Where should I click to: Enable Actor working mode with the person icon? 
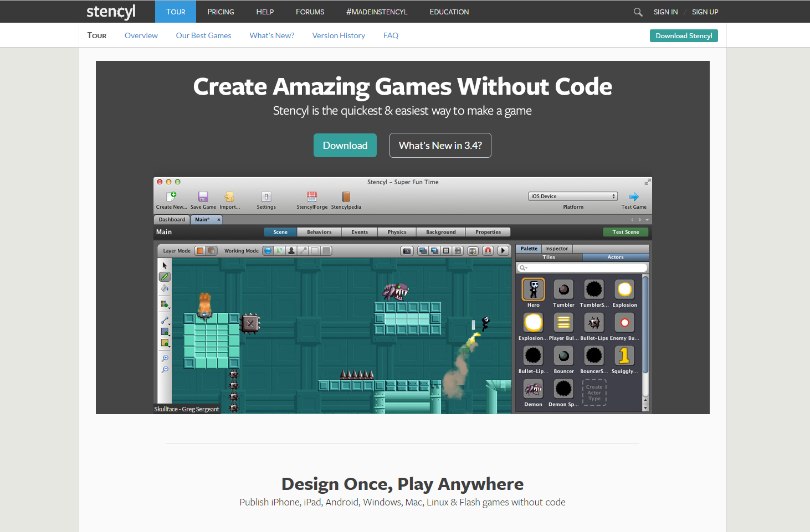(291, 251)
